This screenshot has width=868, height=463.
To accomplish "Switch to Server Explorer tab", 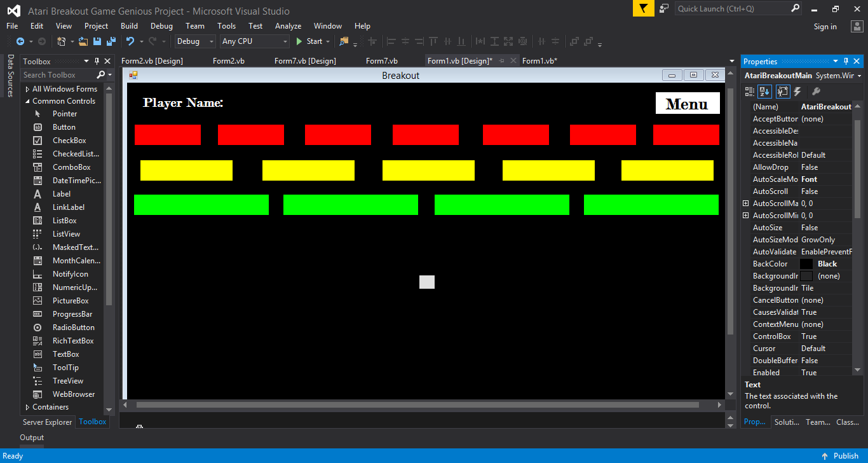I will [x=48, y=422].
